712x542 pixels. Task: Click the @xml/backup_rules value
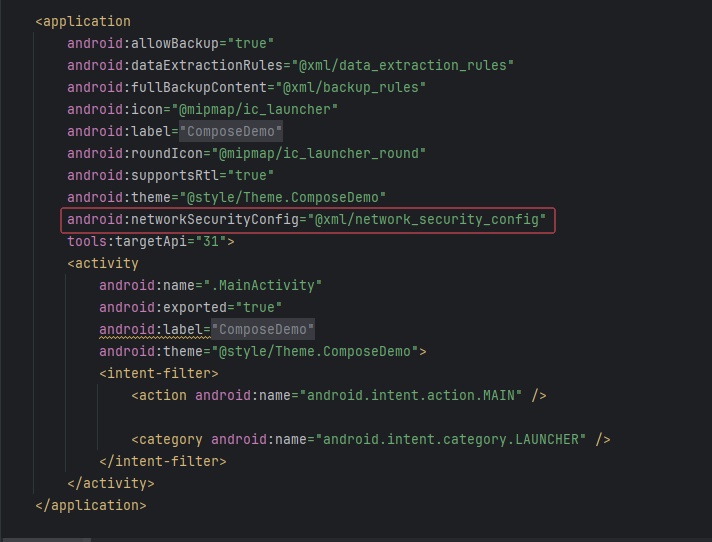point(351,88)
